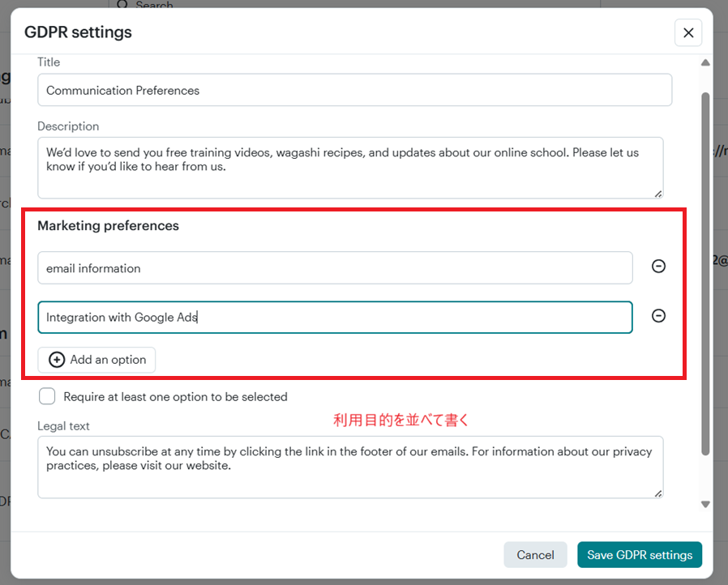Viewport: 728px width, 585px height.
Task: Click the scrollbar down arrow
Action: coord(705,504)
